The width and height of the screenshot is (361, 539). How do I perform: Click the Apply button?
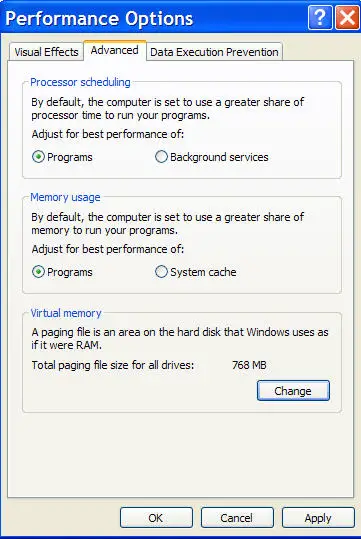(x=318, y=518)
